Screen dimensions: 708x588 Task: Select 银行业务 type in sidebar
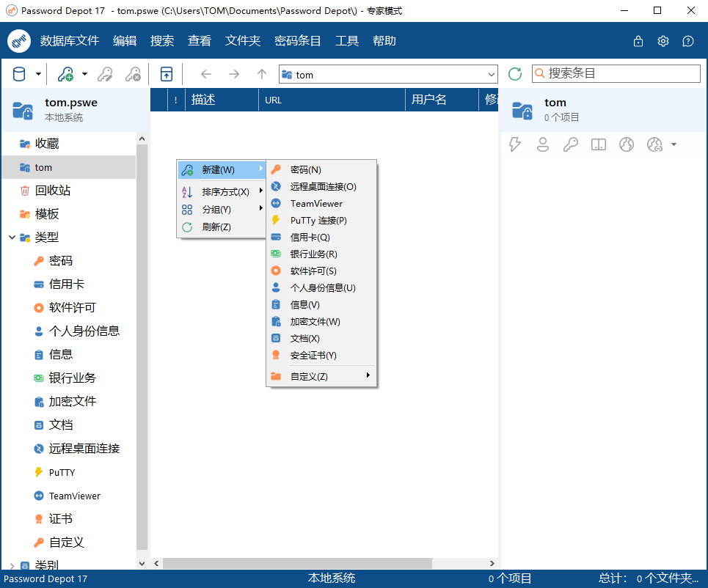(72, 378)
